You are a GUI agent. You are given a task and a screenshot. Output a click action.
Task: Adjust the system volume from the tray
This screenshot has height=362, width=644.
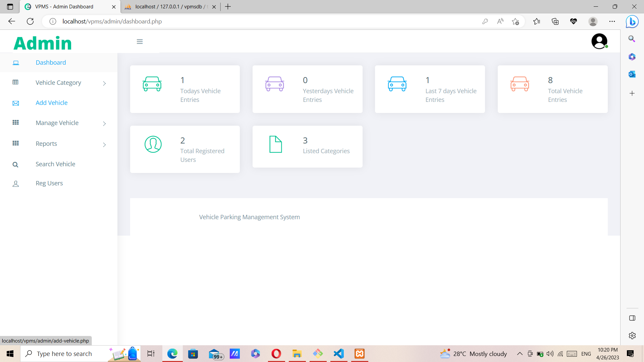(x=549, y=354)
